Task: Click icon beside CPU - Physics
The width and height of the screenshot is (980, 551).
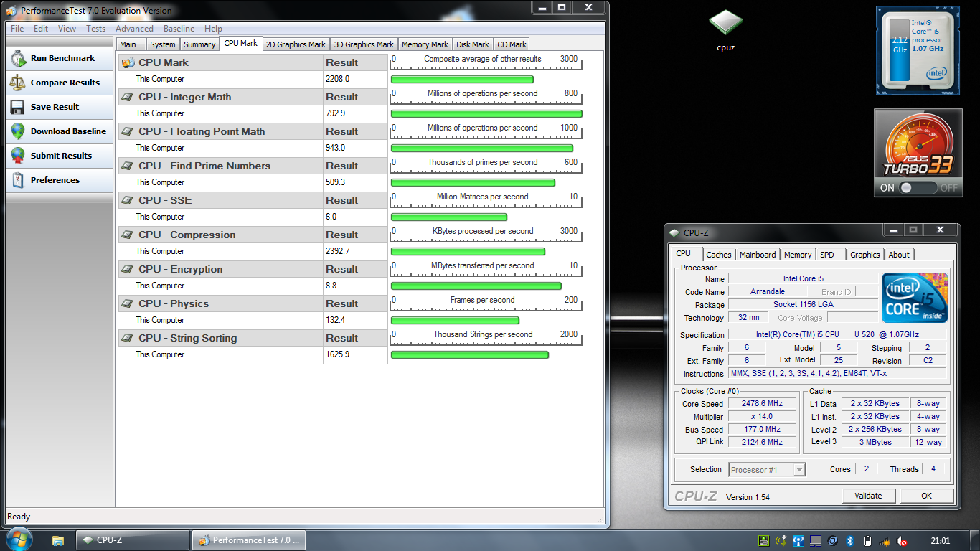Action: tap(128, 304)
